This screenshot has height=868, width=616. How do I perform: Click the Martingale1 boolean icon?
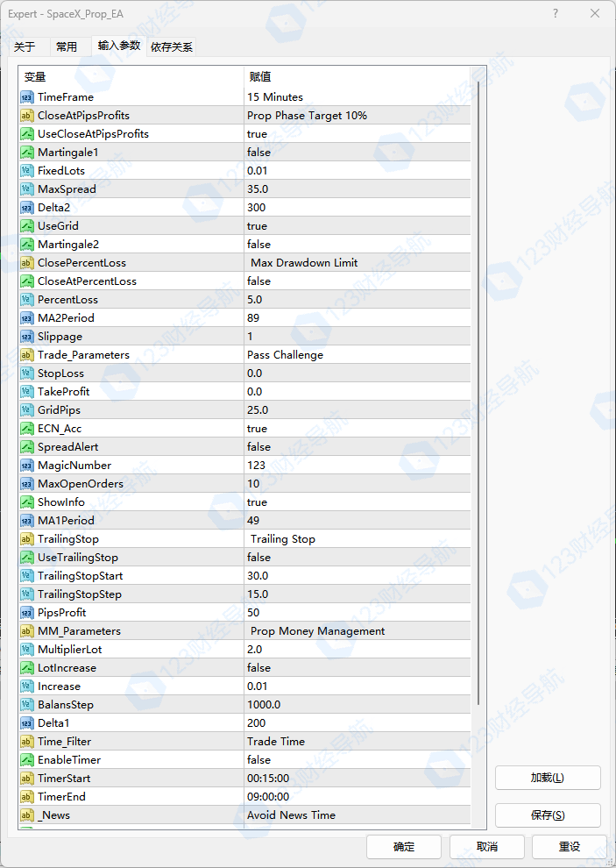26,153
